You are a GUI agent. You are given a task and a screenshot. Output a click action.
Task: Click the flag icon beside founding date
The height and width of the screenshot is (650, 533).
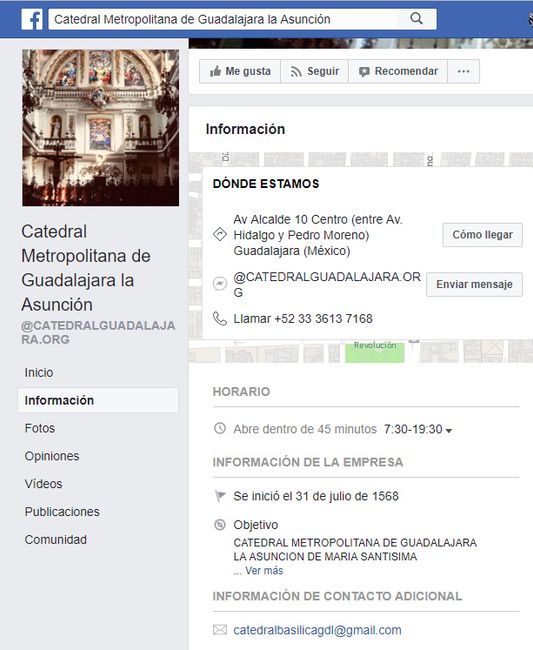(x=220, y=496)
